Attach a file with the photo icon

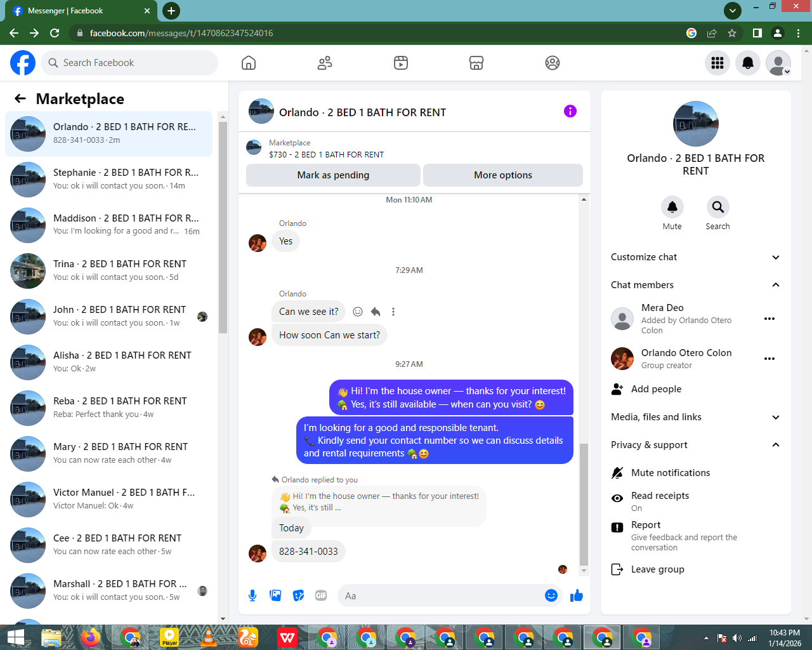pyautogui.click(x=275, y=595)
